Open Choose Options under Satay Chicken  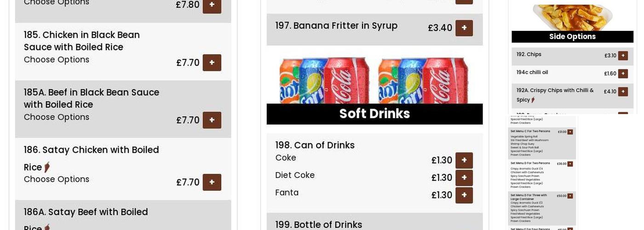click(x=57, y=179)
